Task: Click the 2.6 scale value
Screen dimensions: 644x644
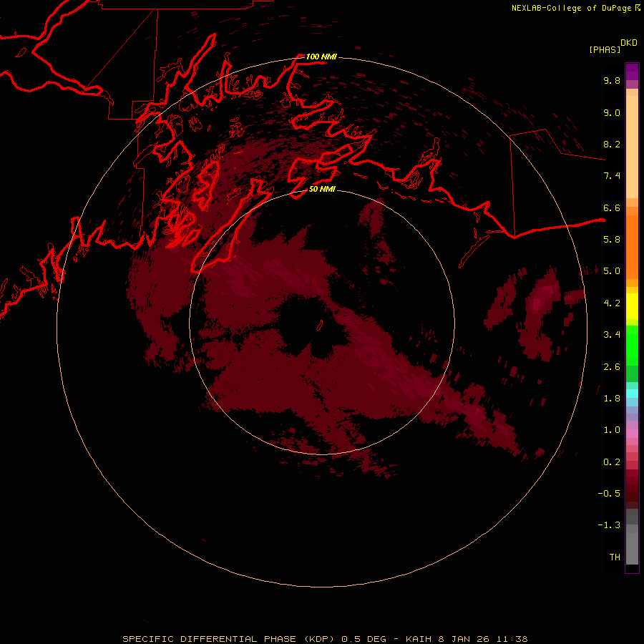Action: [612, 366]
